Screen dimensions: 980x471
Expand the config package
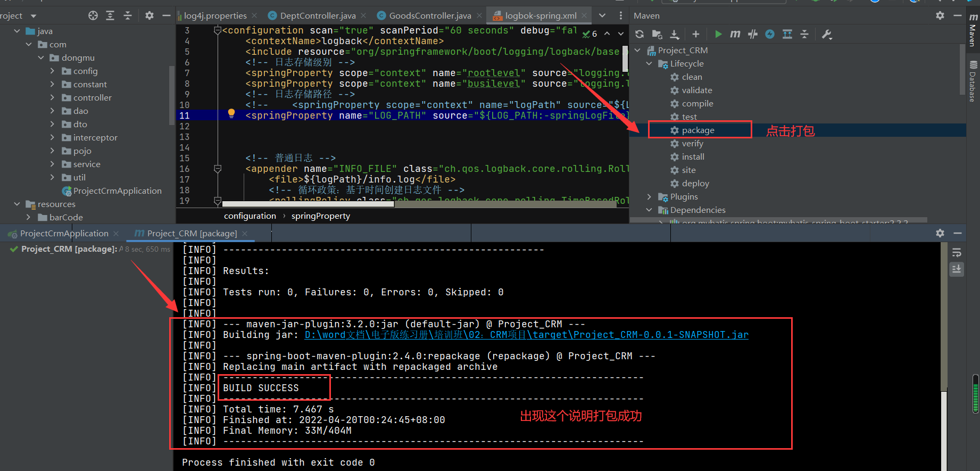52,71
